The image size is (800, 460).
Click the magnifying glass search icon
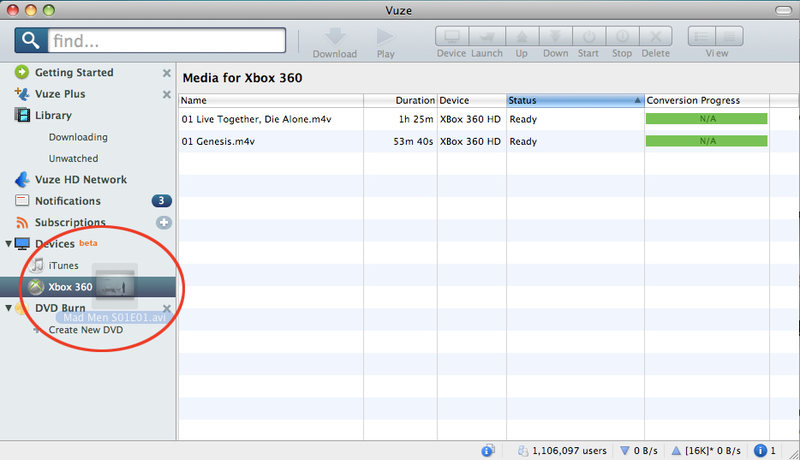(31, 40)
